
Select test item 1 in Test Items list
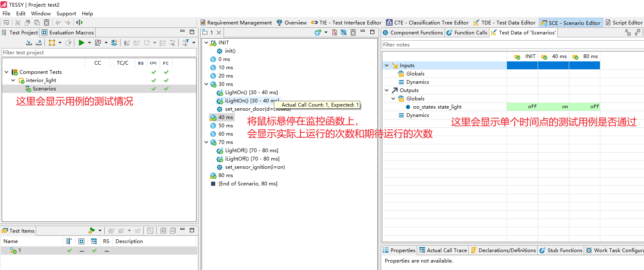(99, 251)
